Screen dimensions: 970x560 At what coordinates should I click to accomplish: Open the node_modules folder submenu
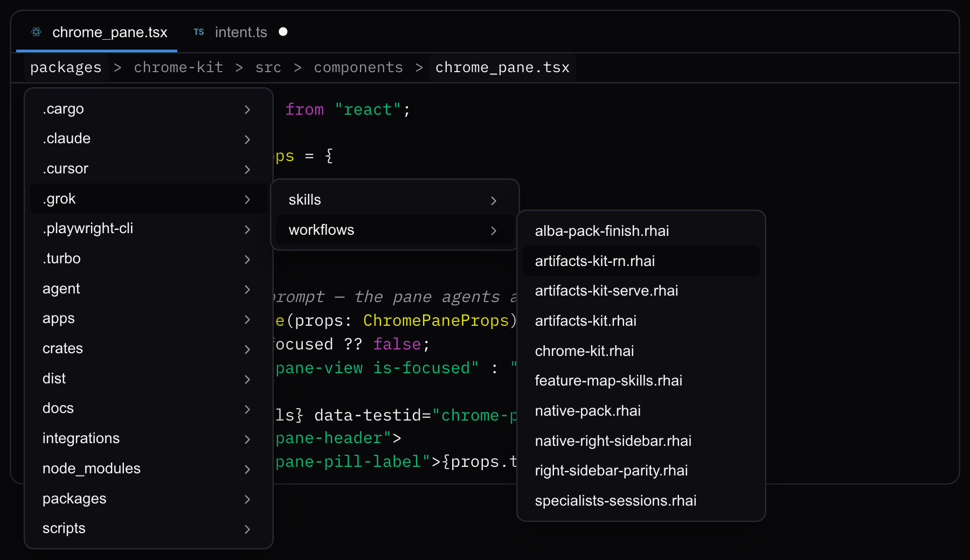pyautogui.click(x=149, y=468)
